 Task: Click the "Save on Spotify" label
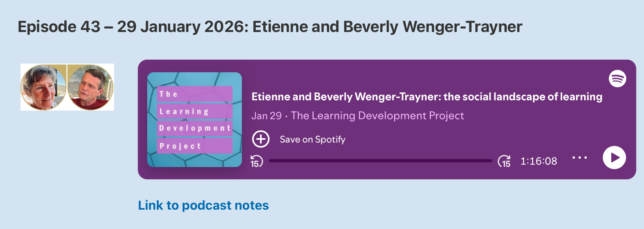pos(312,139)
